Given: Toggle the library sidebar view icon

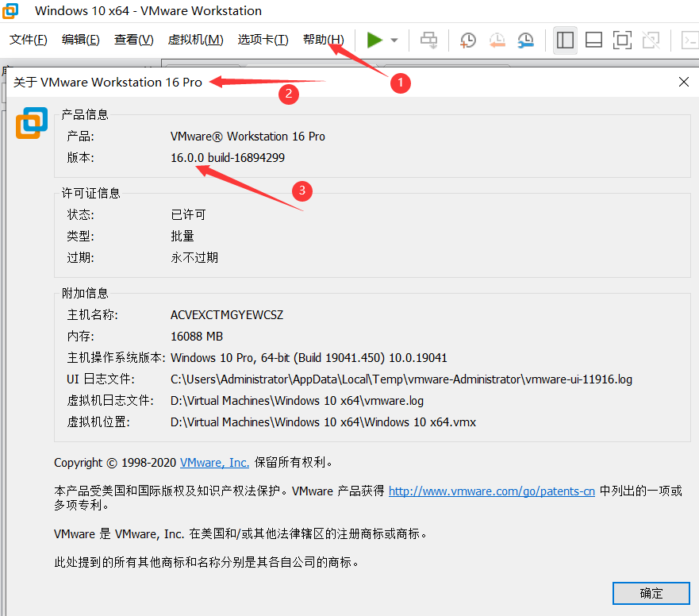Looking at the screenshot, I should pos(565,40).
